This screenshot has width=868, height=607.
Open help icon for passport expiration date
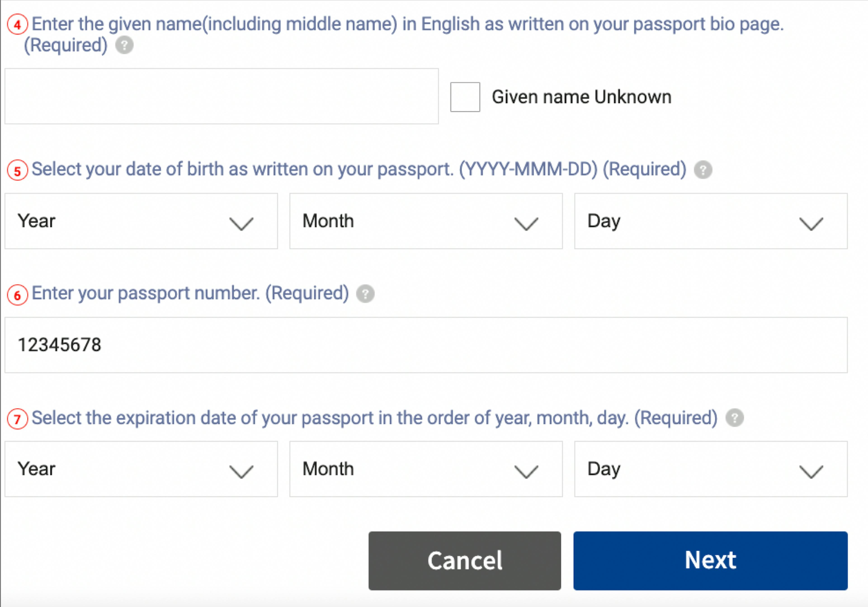735,418
